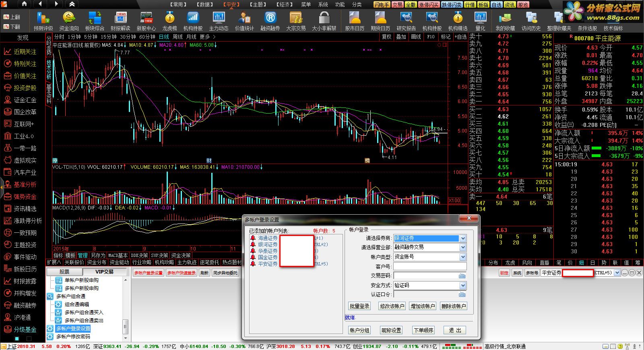
Task: Open the 价值统计 toolbar icon
Action: click(x=244, y=21)
